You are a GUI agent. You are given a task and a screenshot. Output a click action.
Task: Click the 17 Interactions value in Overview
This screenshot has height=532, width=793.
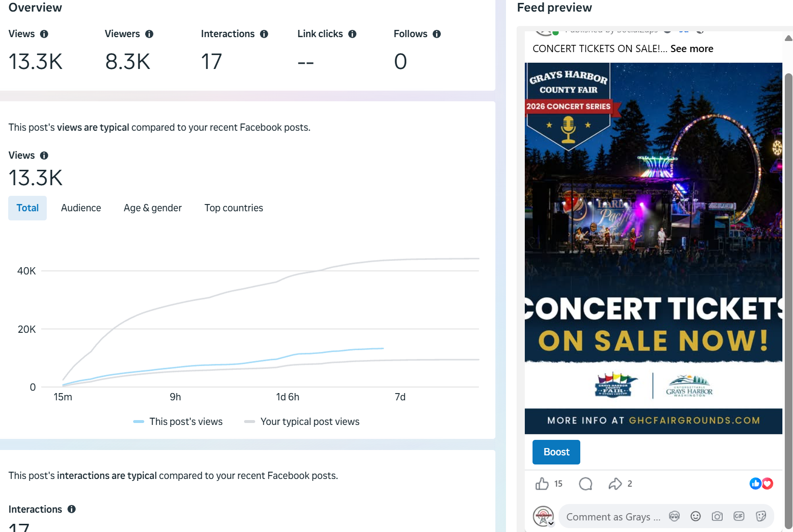pyautogui.click(x=211, y=62)
